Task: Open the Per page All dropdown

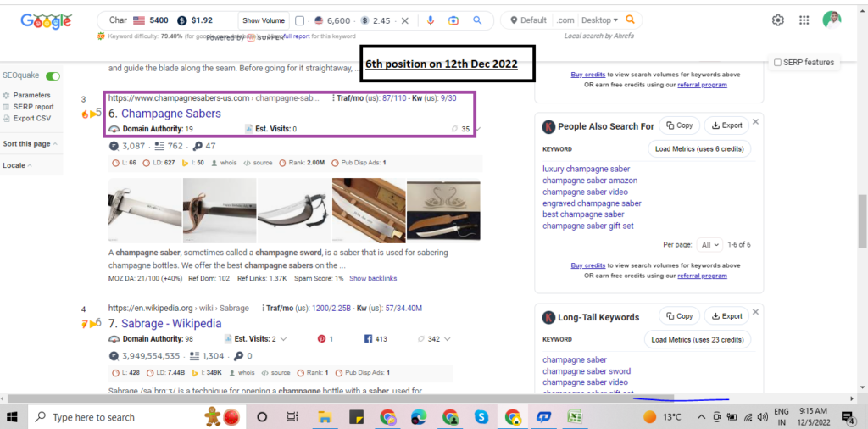Action: [710, 244]
